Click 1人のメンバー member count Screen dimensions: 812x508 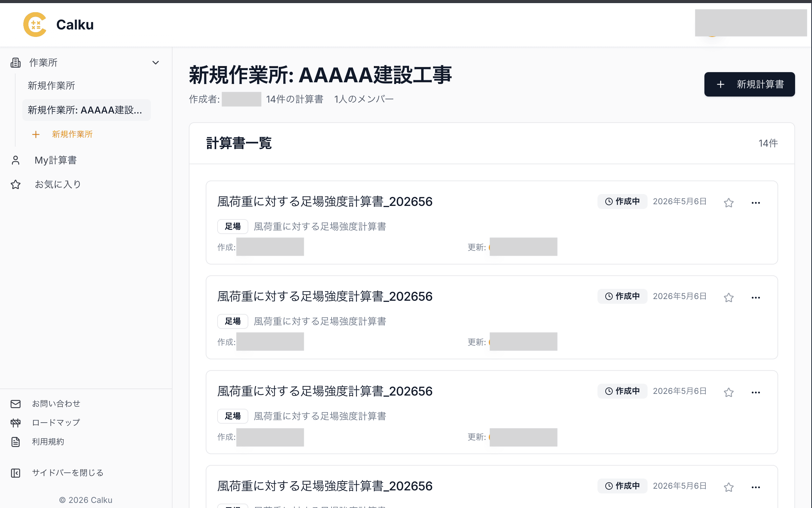(x=364, y=99)
